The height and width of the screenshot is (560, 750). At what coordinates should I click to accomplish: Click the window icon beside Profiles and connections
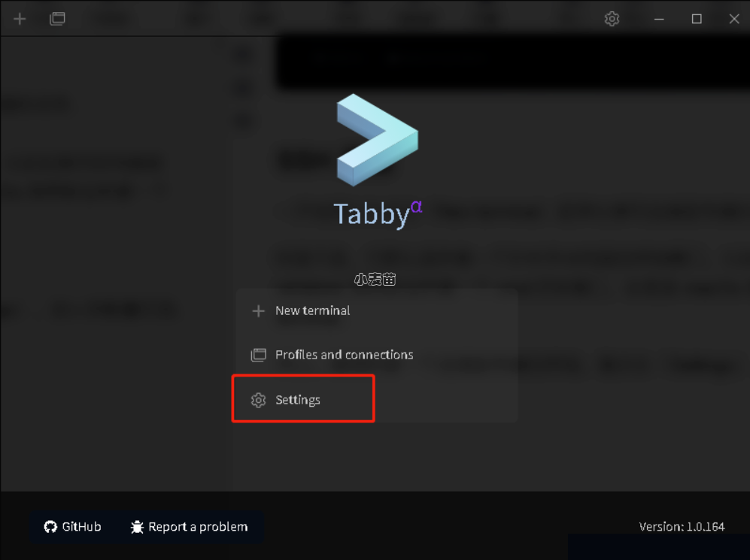click(x=258, y=355)
